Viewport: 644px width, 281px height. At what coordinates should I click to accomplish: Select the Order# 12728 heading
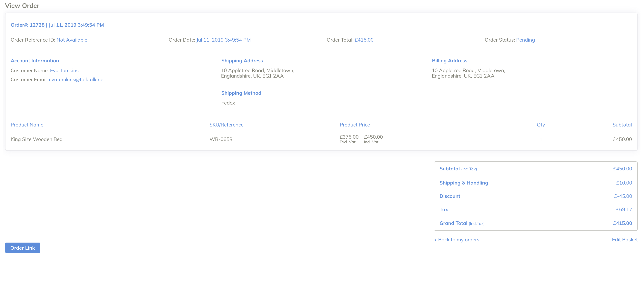[x=57, y=25]
